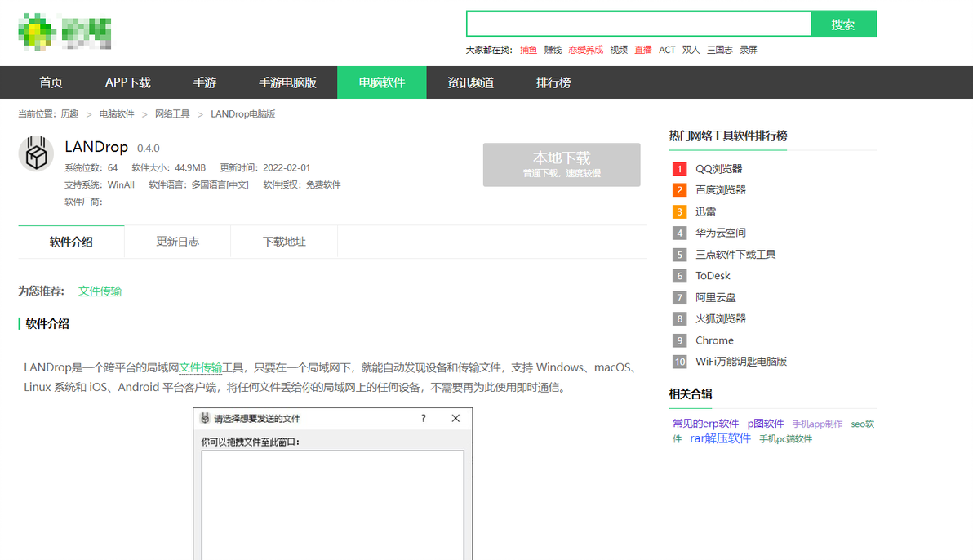The height and width of the screenshot is (560, 973).
Task: Switch to the 更新日志 tab
Action: tap(177, 242)
